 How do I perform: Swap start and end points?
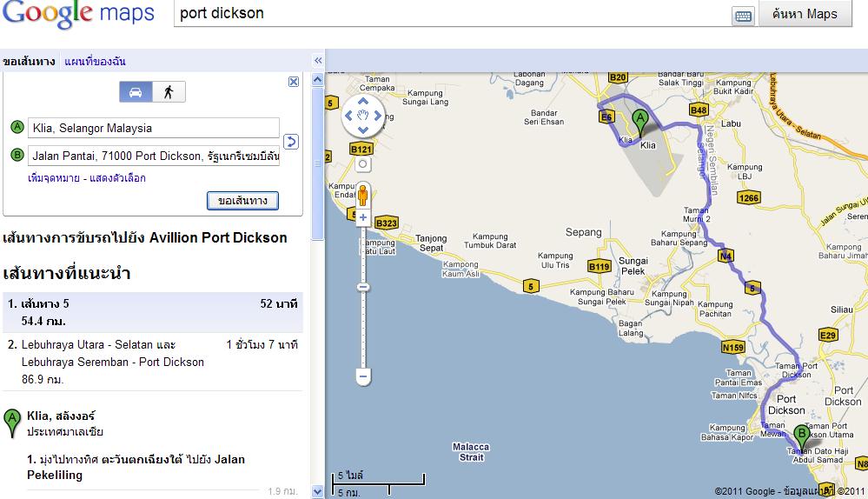tap(292, 142)
